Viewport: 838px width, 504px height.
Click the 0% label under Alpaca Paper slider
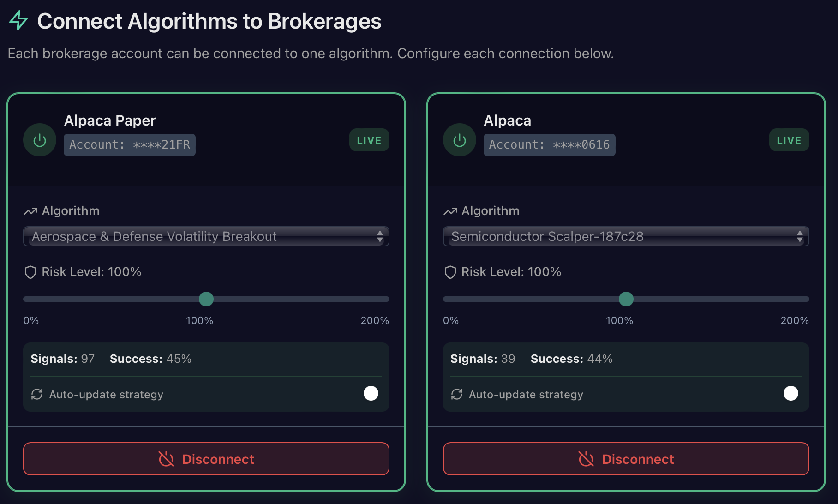pos(31,320)
